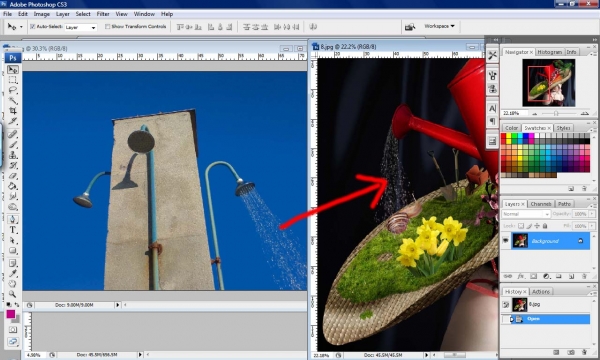Create new adjustment layer icon
Screen dimensions: 600x360
(x=546, y=276)
